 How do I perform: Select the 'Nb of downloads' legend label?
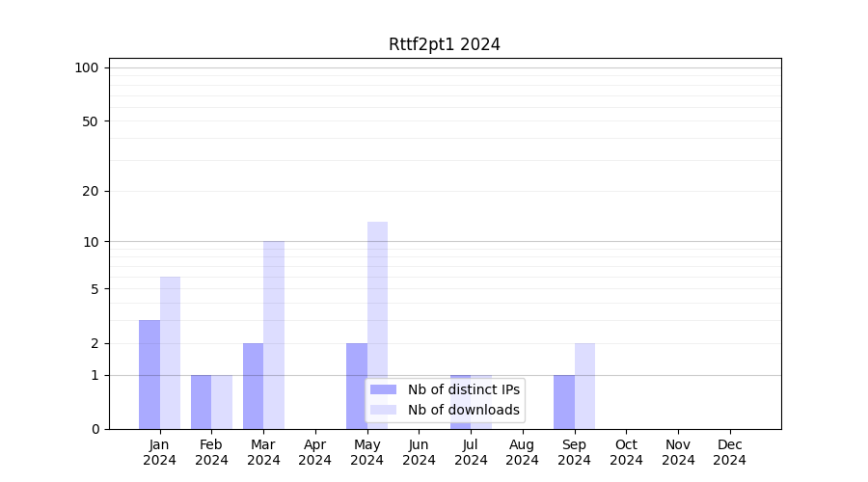463,410
